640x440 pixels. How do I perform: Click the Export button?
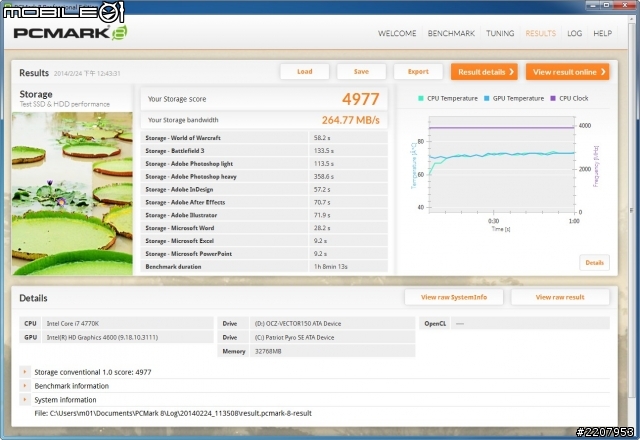(418, 71)
